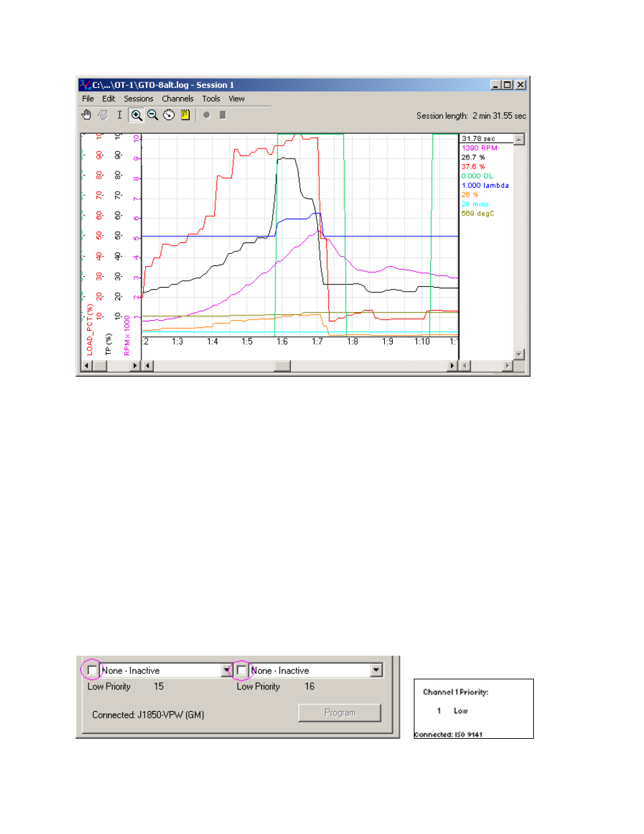Select the 31.78 sec time readout

pyautogui.click(x=479, y=138)
